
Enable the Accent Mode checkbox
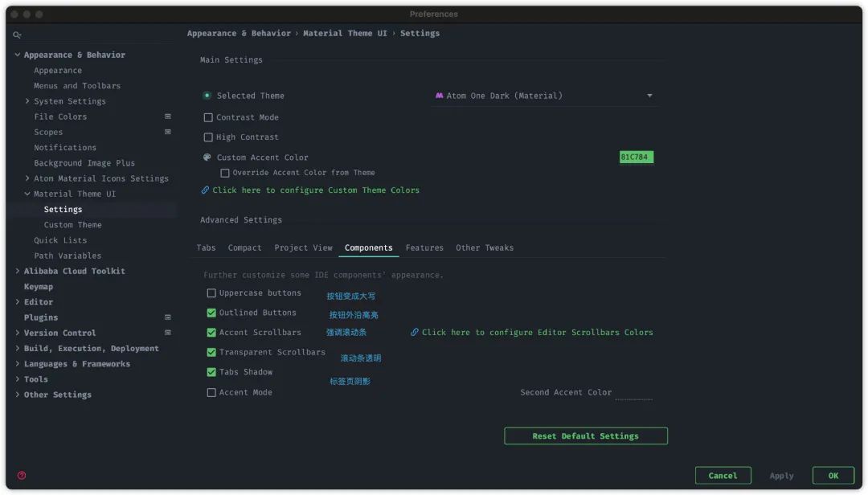point(211,393)
